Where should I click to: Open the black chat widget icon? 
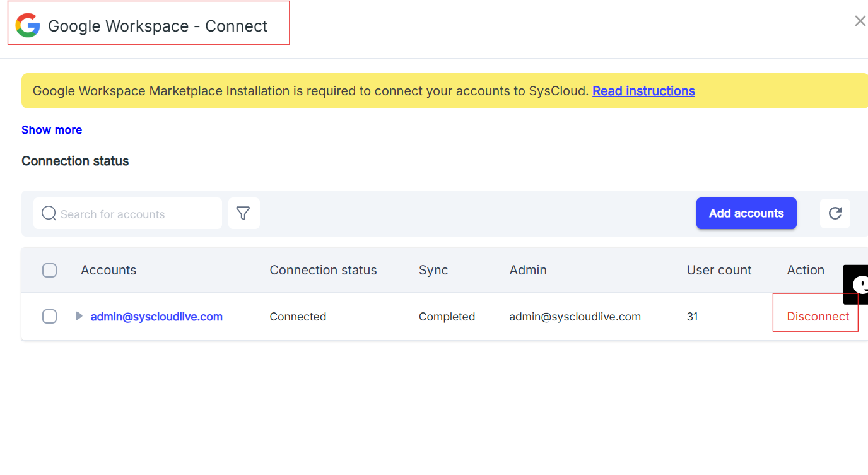[856, 284]
